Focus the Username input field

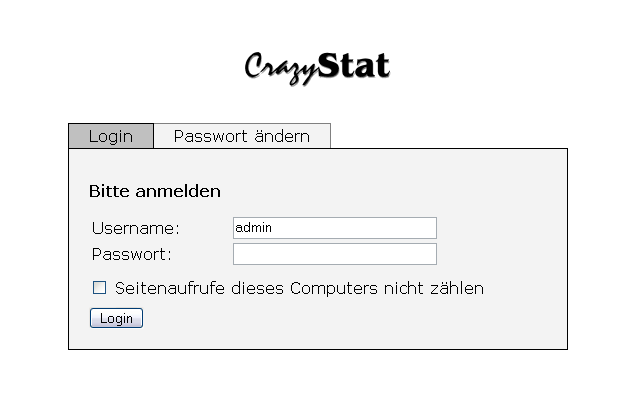(x=335, y=228)
